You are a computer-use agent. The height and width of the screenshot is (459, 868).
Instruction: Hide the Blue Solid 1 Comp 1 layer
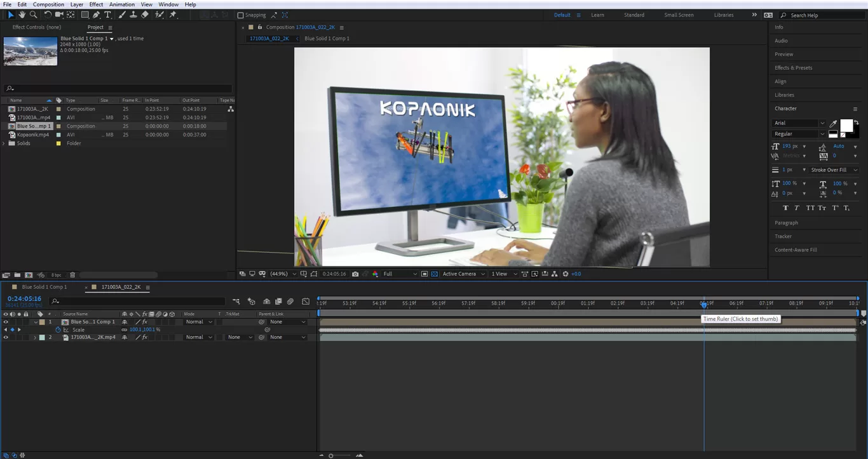6,321
